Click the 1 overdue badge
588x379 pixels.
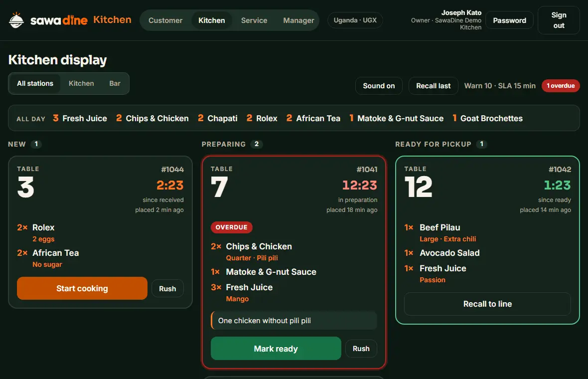[561, 86]
